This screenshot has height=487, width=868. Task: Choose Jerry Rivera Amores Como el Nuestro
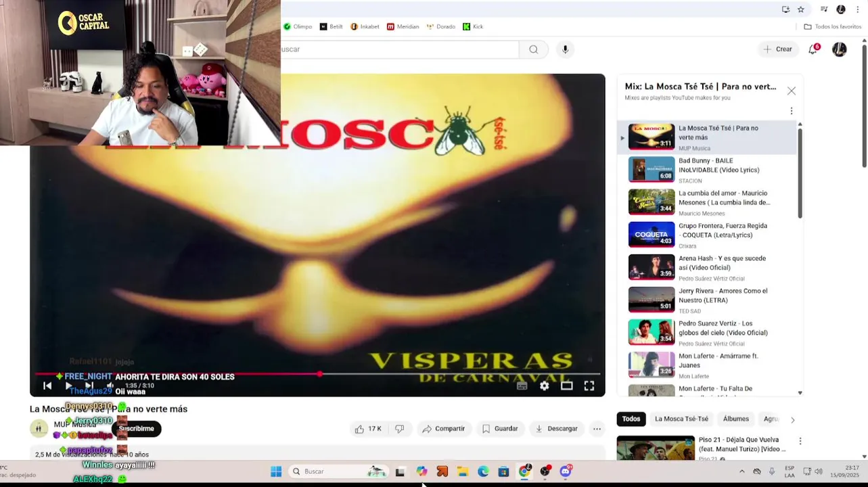[707, 300]
